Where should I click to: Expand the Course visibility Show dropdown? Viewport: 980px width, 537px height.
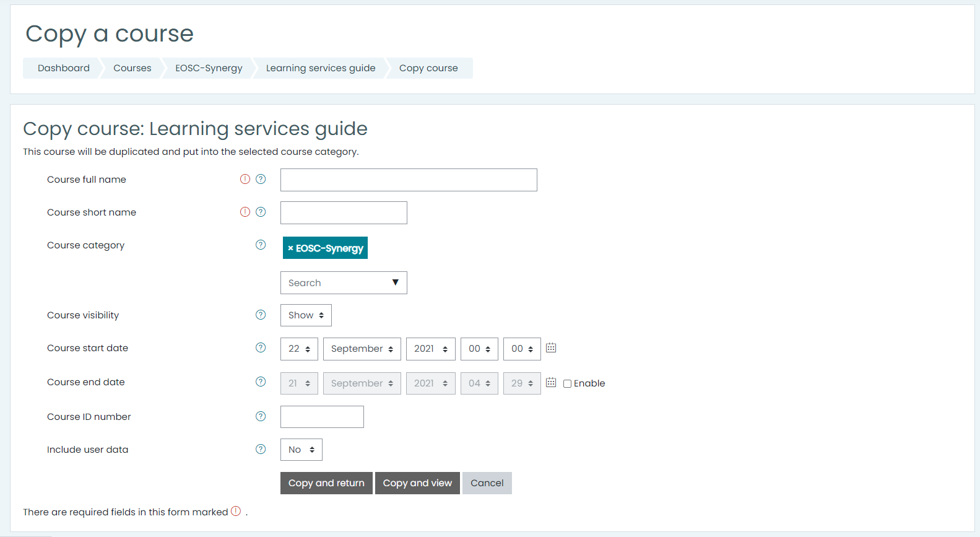pyautogui.click(x=306, y=315)
